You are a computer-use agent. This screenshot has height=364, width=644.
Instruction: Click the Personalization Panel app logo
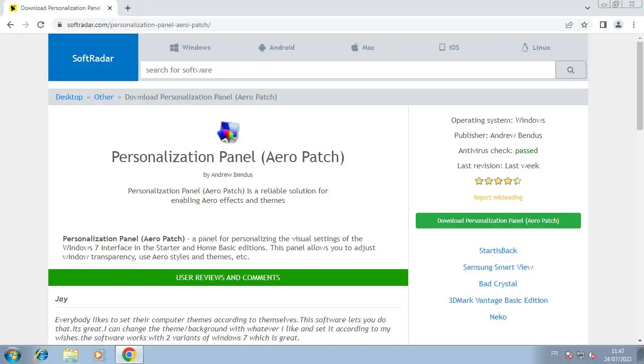pos(228,132)
